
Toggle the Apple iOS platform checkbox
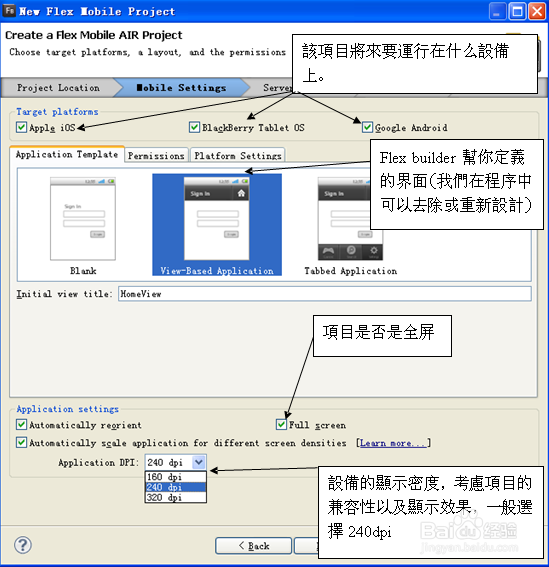click(21, 127)
